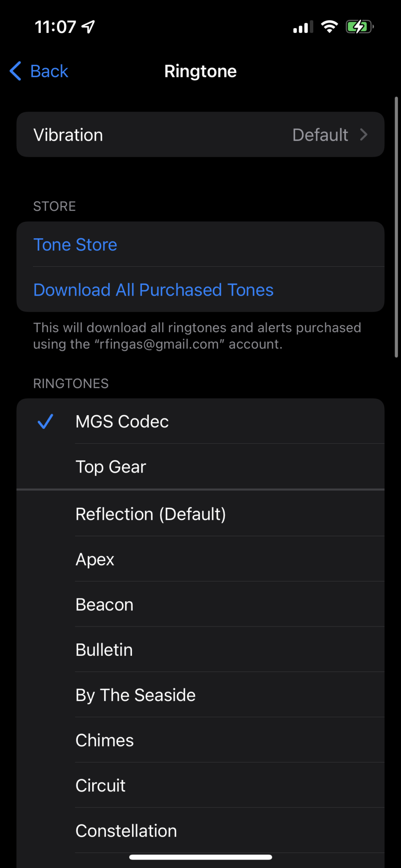
Task: Open the Tone Store link
Action: [75, 245]
